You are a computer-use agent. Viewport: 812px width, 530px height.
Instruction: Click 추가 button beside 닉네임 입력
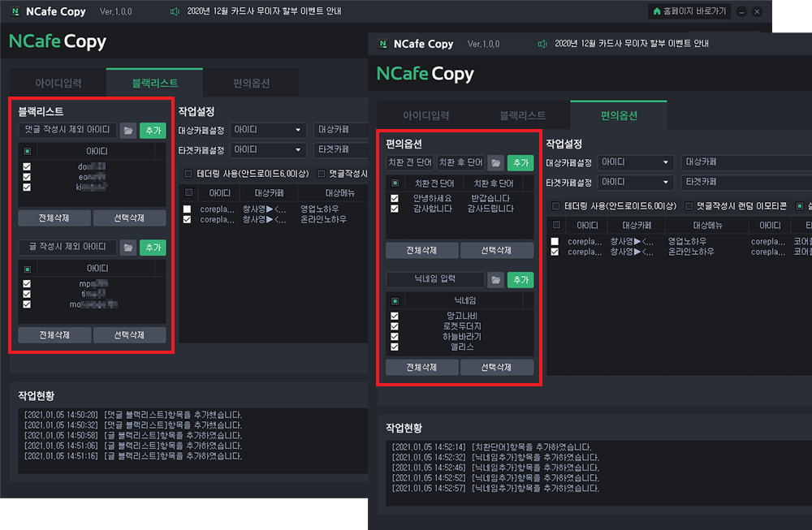(x=520, y=280)
